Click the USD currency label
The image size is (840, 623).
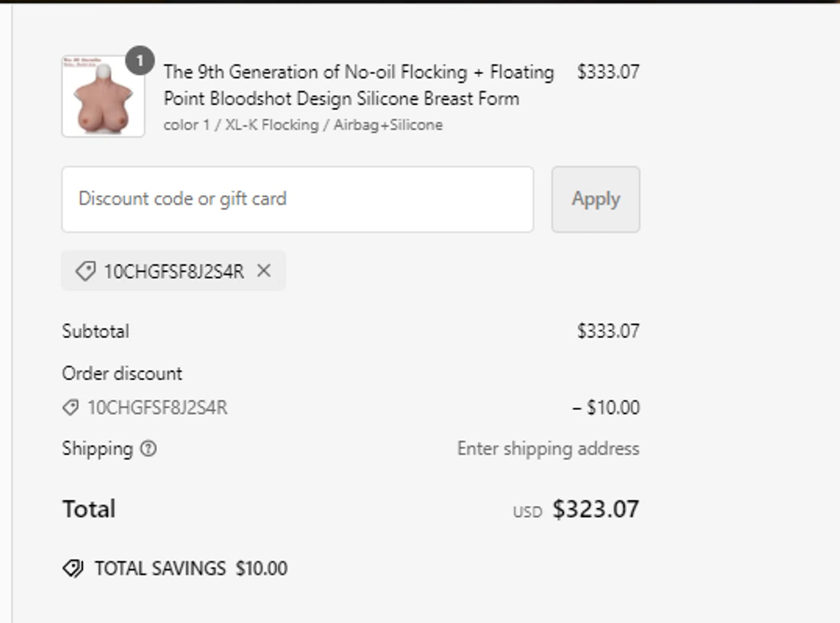(528, 512)
